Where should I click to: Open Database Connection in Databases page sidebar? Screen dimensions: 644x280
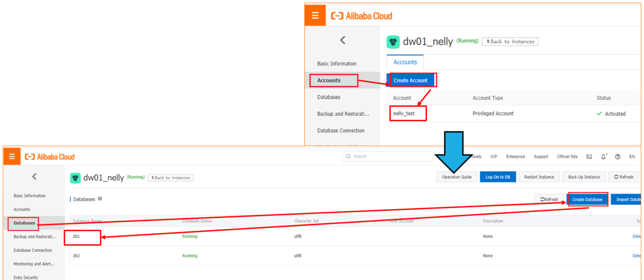pyautogui.click(x=33, y=250)
